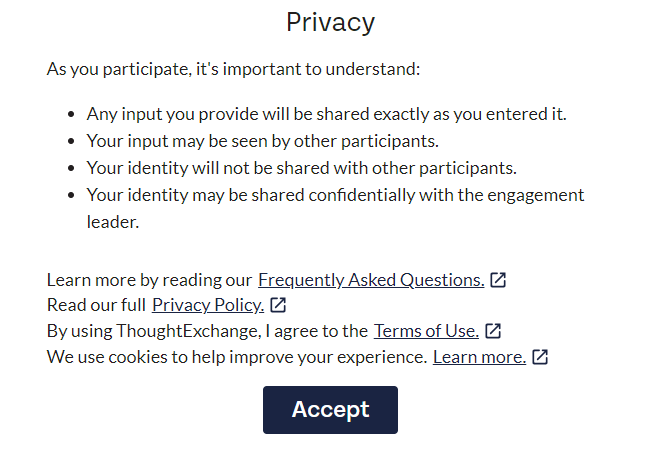Click the 'As you participate' intro sentence
This screenshot has width=659, height=452.
pyautogui.click(x=233, y=69)
